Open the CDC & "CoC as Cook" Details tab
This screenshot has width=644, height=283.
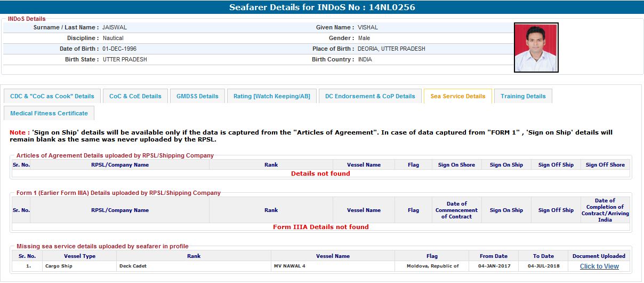[x=52, y=96]
